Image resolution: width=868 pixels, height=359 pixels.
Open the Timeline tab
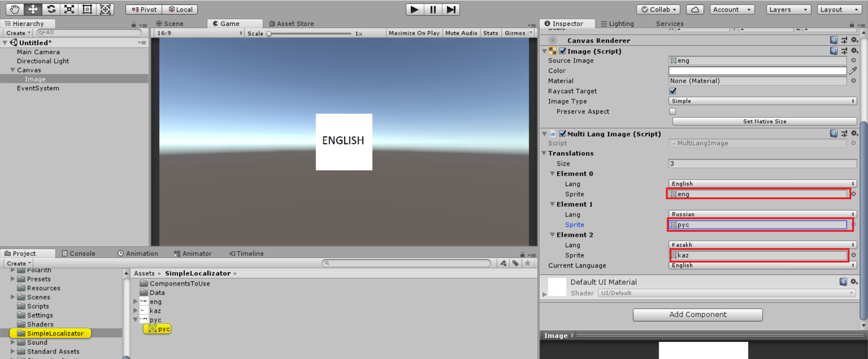pyautogui.click(x=246, y=254)
